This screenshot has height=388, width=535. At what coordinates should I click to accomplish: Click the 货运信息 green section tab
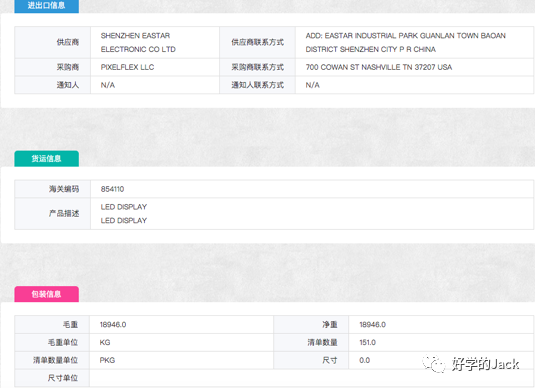(46, 158)
